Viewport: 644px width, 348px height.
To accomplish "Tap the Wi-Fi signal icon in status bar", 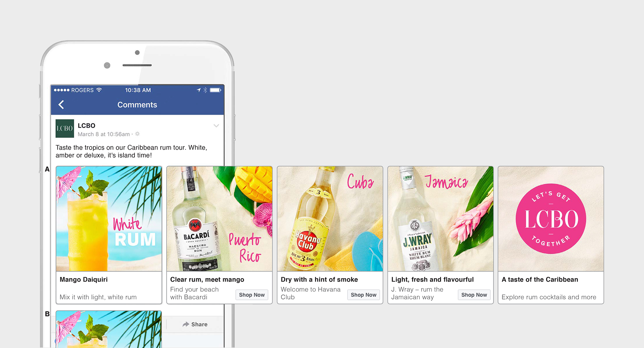I will click(99, 90).
